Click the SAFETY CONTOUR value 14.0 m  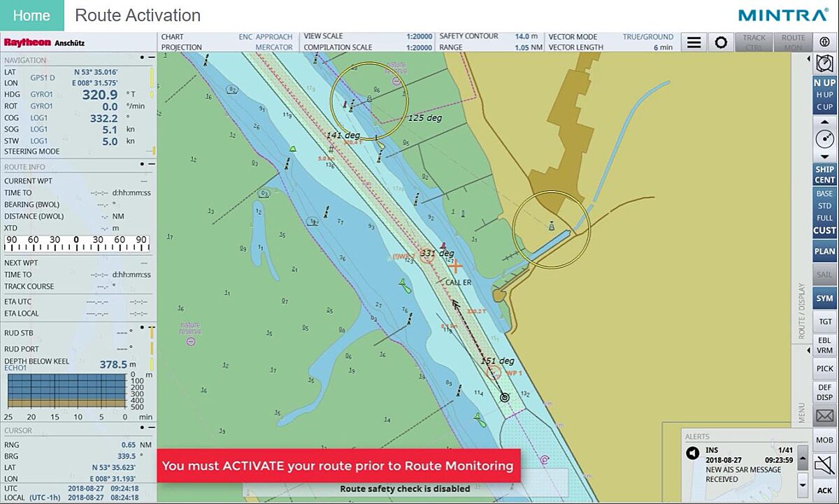[526, 36]
